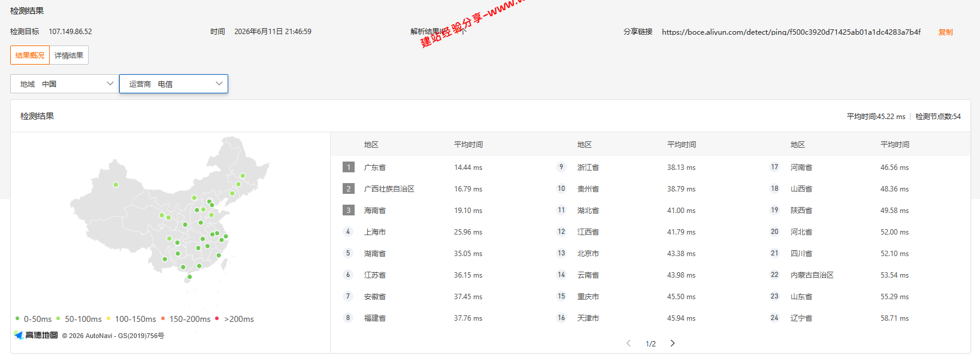This screenshot has width=980, height=359.
Task: Select the 湖南省 row label
Action: [375, 254]
